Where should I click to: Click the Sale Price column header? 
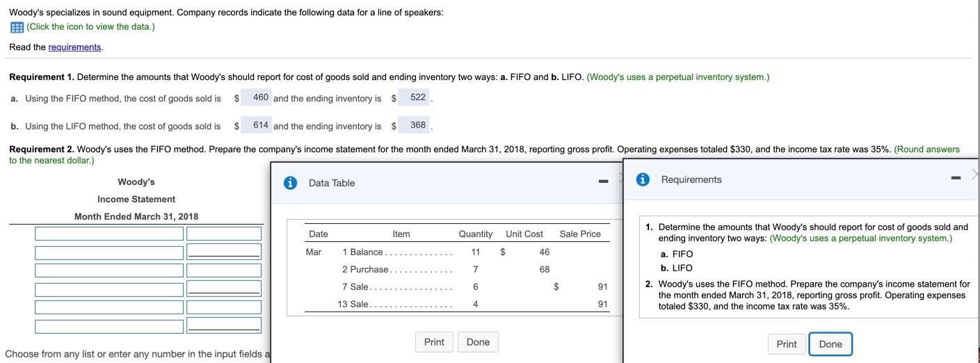pos(580,234)
